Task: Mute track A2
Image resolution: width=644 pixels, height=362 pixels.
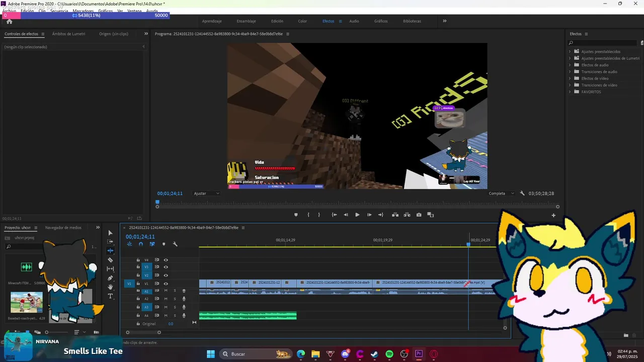Action: (166, 299)
